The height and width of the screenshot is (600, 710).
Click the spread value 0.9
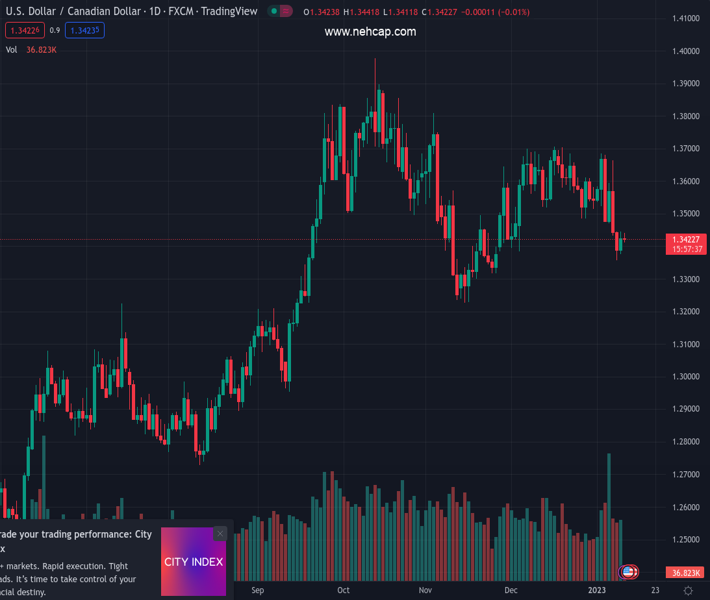[55, 30]
